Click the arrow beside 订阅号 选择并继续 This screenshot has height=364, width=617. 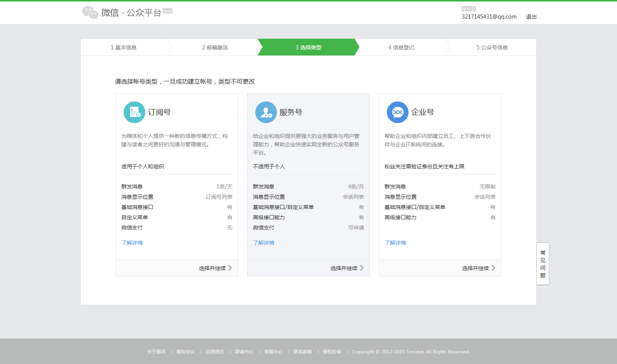[230, 268]
